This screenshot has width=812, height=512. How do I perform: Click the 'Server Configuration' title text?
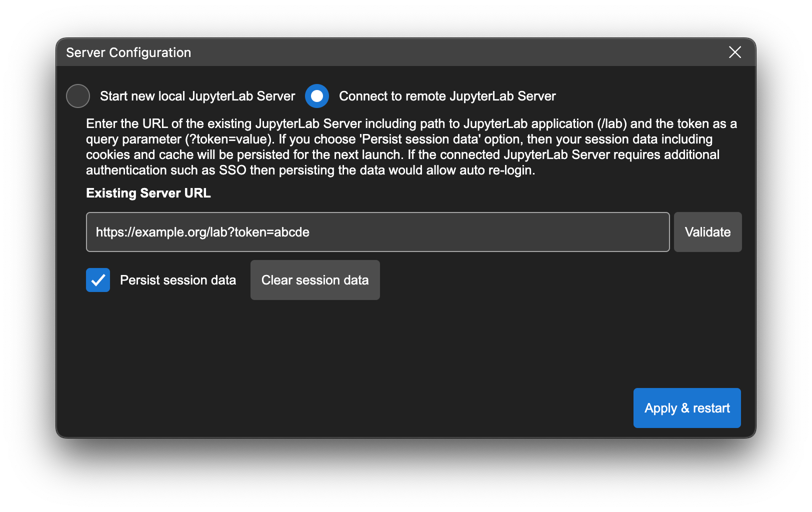[x=128, y=52]
